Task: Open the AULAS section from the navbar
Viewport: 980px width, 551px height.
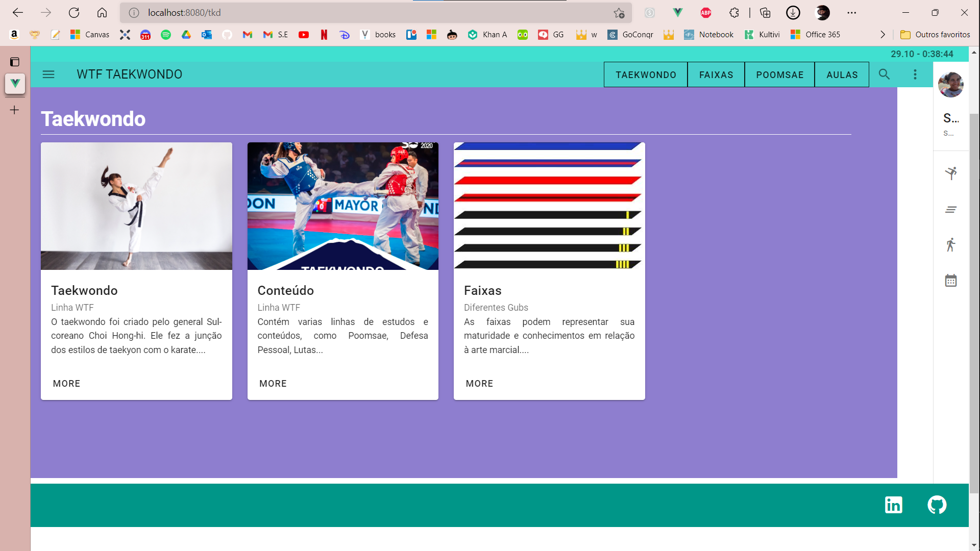Action: [x=842, y=74]
